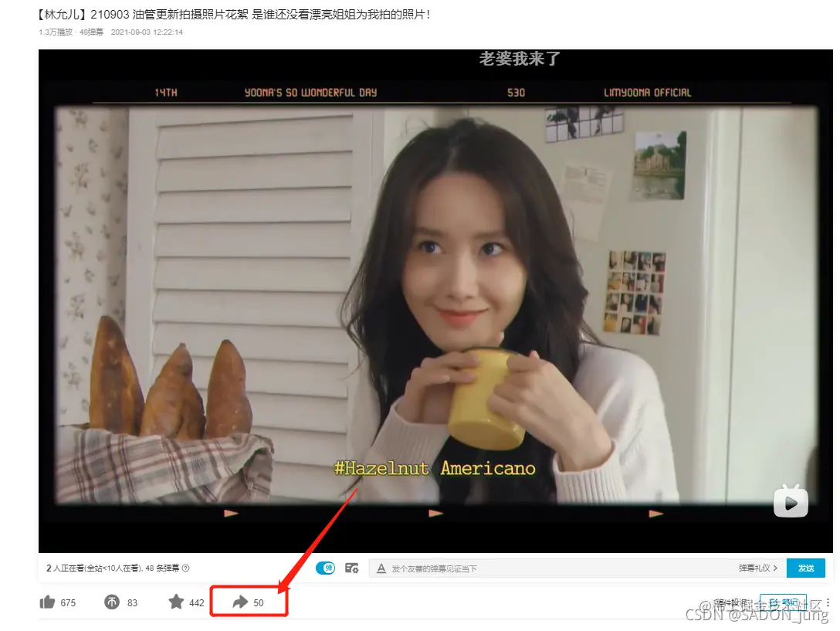Screen dimensions: 840x631
Task: Click the danmaku font style 'A' icon
Action: pyautogui.click(x=381, y=568)
